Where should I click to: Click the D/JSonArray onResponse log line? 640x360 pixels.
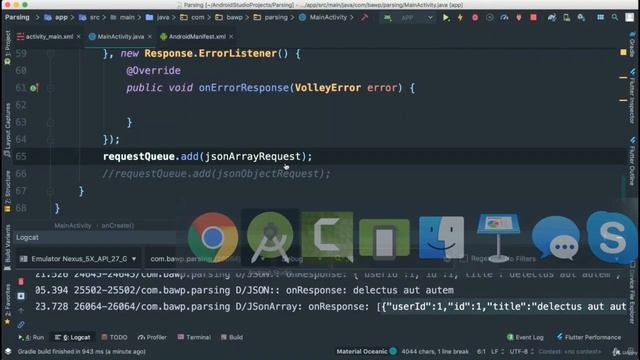[331, 307]
